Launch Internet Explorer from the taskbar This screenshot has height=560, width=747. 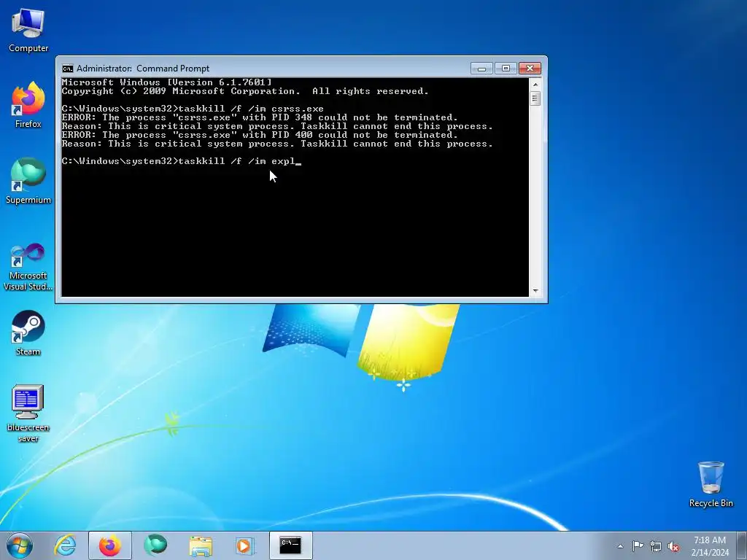tap(65, 545)
